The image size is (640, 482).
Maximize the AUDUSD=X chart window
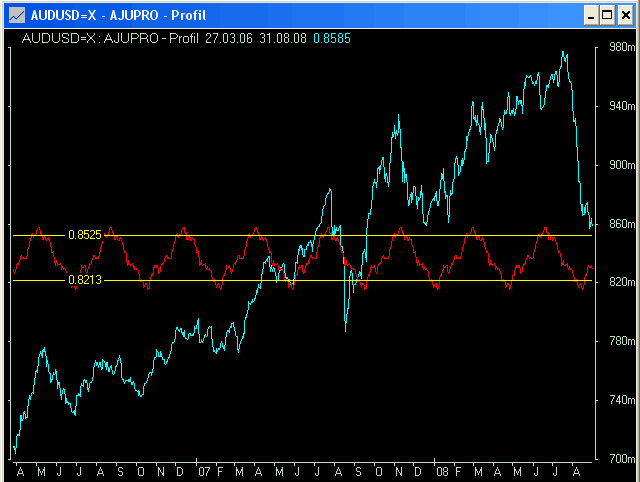[x=607, y=16]
